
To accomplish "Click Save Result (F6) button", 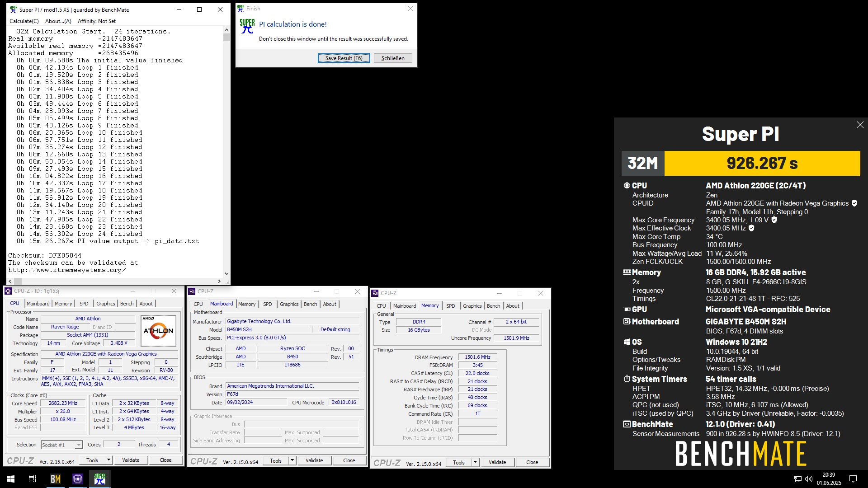I will click(344, 58).
